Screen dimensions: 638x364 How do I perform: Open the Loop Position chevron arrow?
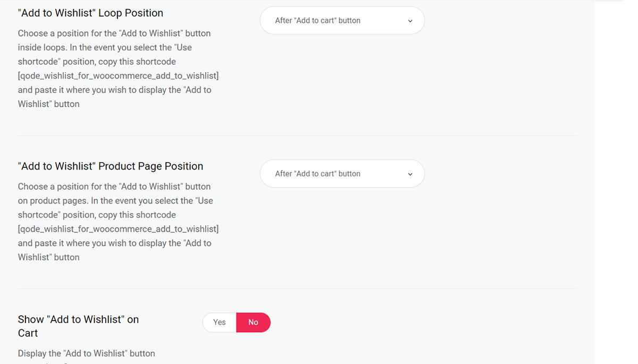tap(410, 21)
